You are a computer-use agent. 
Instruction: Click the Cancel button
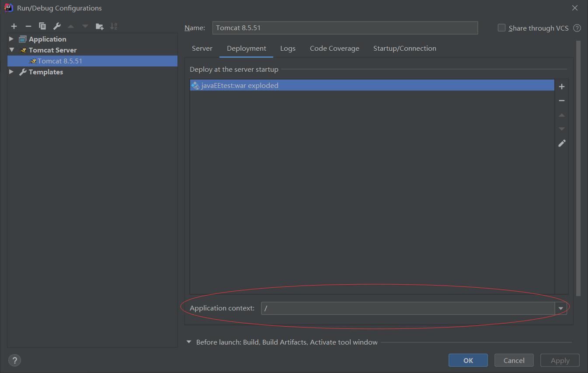click(x=514, y=360)
